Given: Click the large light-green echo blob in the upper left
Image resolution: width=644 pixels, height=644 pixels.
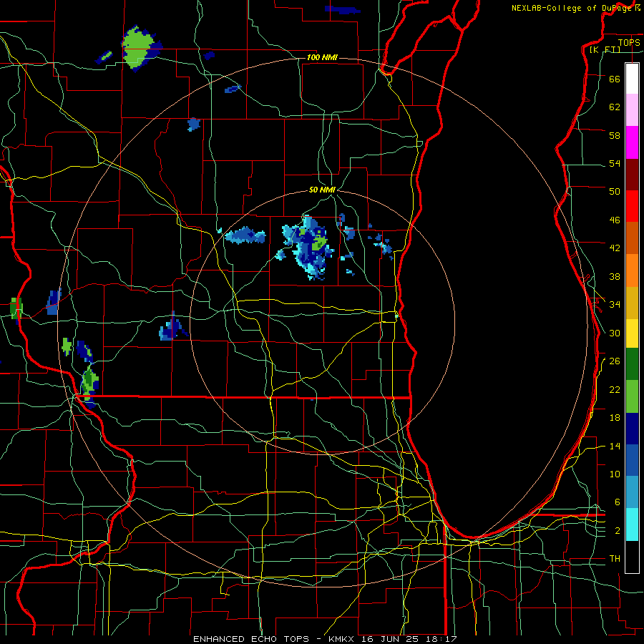Looking at the screenshot, I should click(139, 49).
